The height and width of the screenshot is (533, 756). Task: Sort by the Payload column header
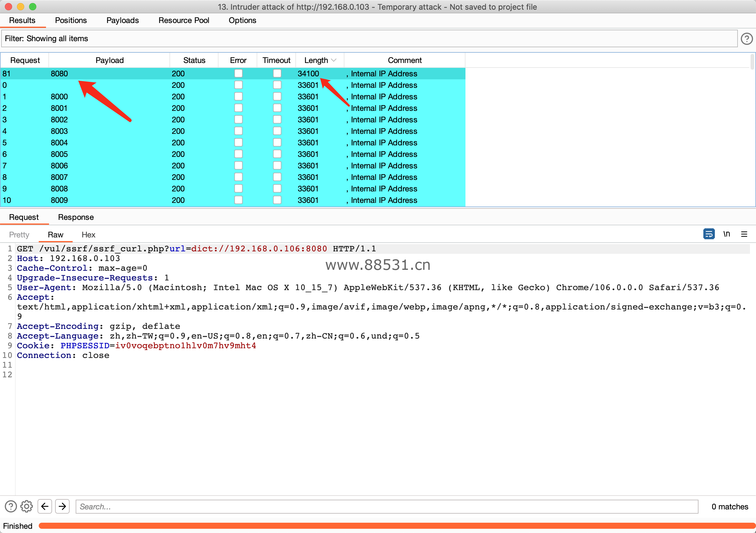109,60
